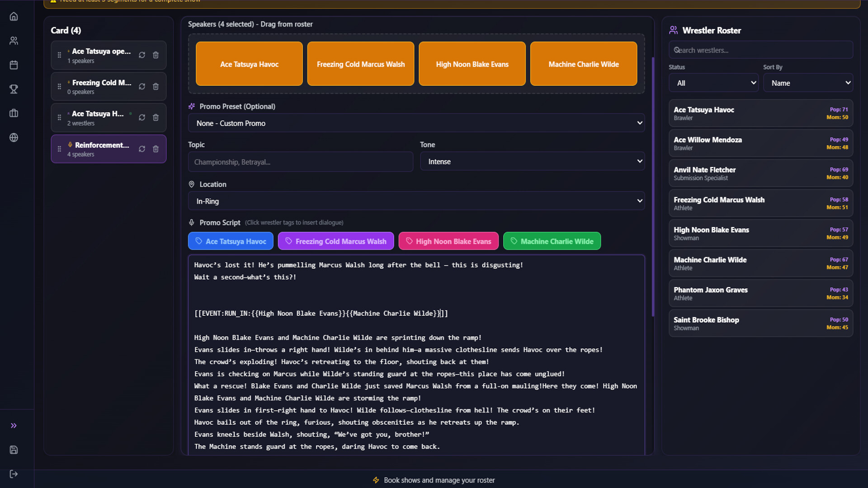Click the search wrestlers input field
Image resolution: width=868 pixels, height=488 pixels.
(761, 50)
